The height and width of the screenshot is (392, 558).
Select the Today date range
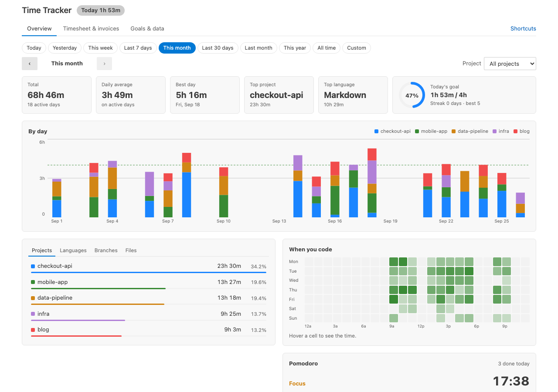coord(34,48)
